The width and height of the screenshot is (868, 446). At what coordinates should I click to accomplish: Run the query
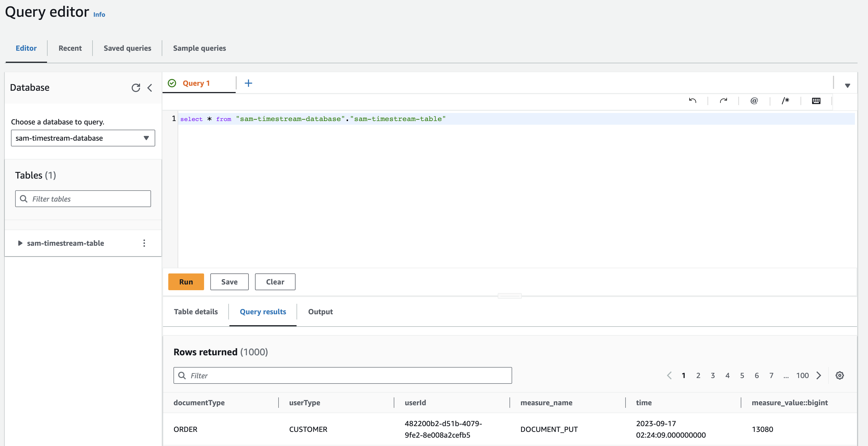[186, 282]
